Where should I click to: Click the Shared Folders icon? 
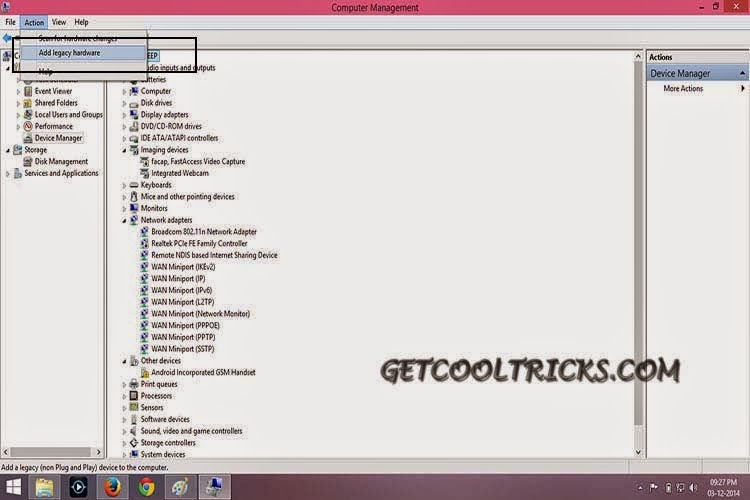pyautogui.click(x=28, y=102)
